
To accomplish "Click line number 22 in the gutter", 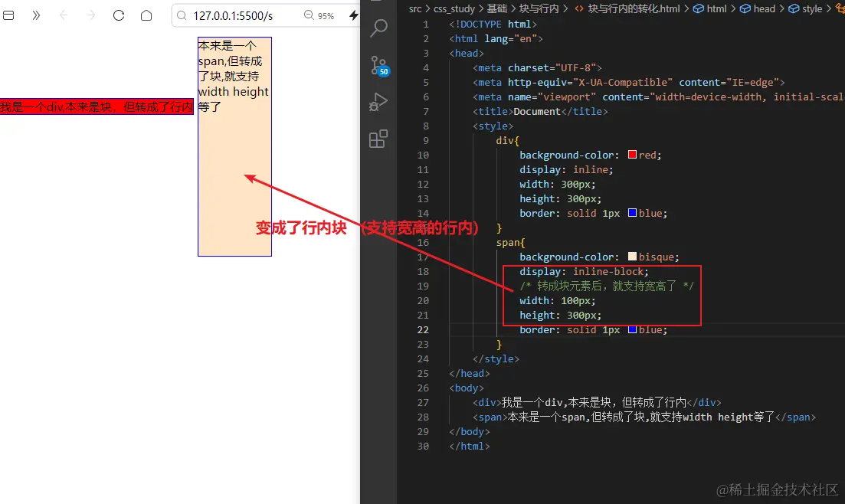I will (423, 329).
